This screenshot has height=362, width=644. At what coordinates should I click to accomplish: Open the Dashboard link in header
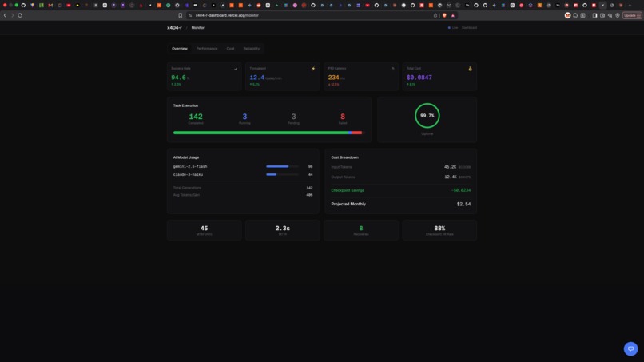pyautogui.click(x=469, y=27)
